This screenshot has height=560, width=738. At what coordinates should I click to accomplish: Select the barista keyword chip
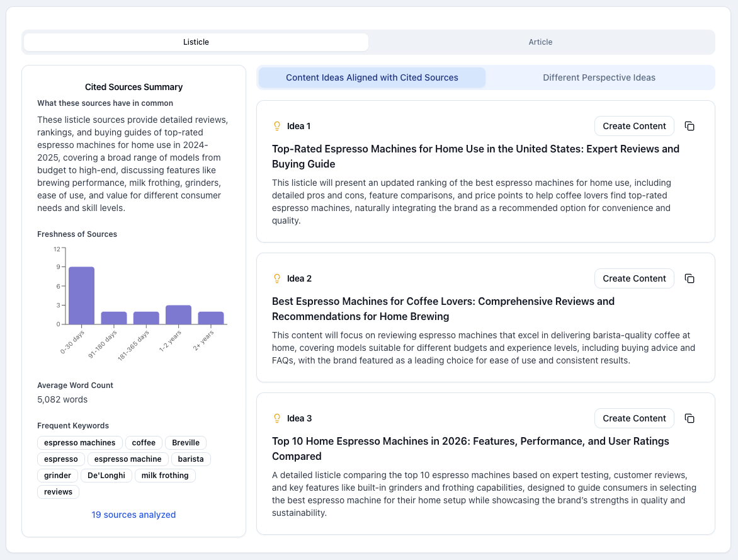(x=191, y=459)
